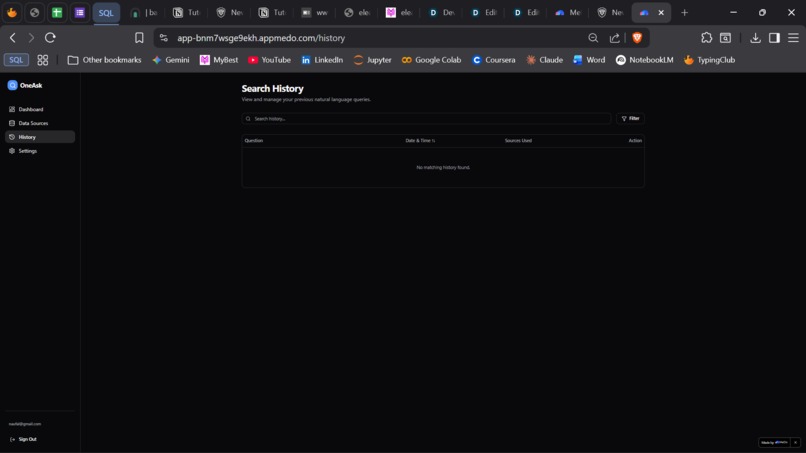
Task: Go back in browser history
Action: pos(13,38)
